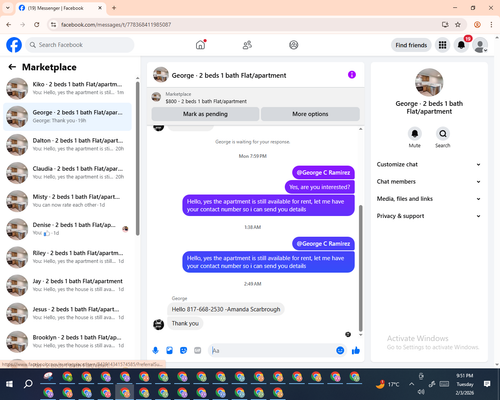Click the message 'Hello 817-668-2530 -Amanda Scarbrough'
Image resolution: width=500 pixels, height=400 pixels.
226,309
